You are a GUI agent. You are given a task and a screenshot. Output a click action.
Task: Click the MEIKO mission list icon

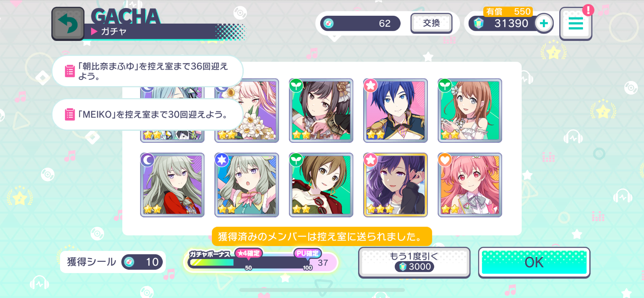click(x=70, y=114)
